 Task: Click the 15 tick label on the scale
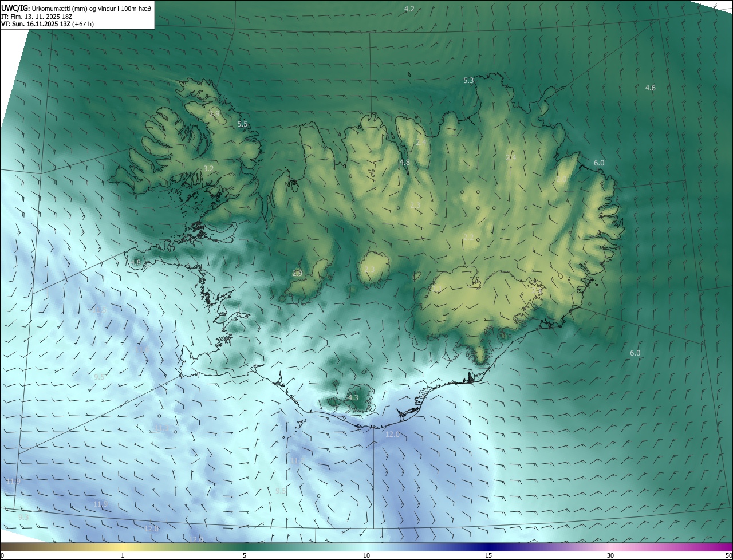point(488,555)
